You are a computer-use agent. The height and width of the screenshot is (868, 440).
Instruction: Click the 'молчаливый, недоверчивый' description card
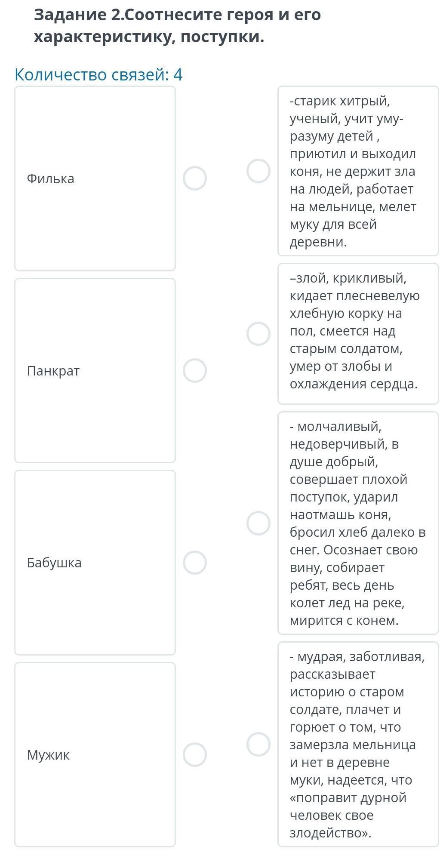coord(358,523)
